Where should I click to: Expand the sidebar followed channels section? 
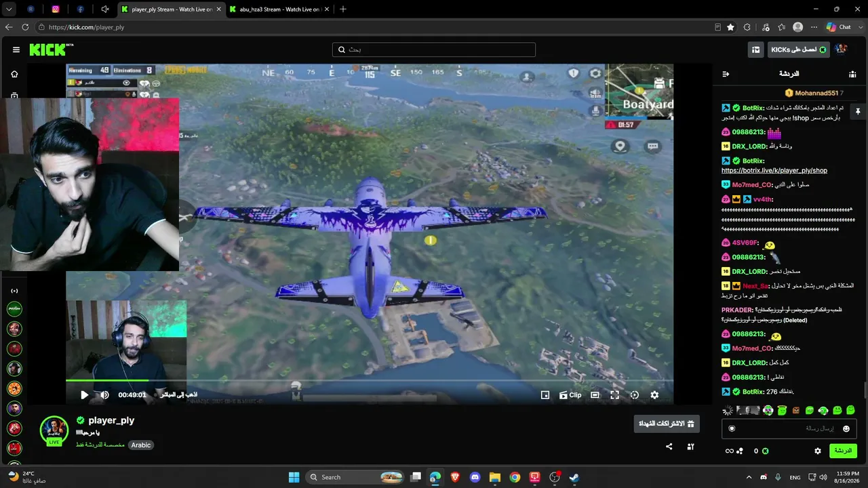[x=14, y=291]
